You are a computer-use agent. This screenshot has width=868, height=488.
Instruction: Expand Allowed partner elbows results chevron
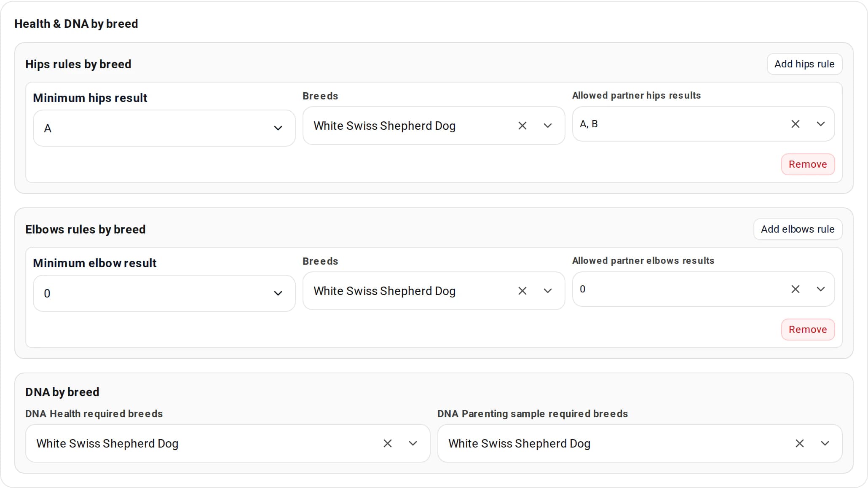820,289
